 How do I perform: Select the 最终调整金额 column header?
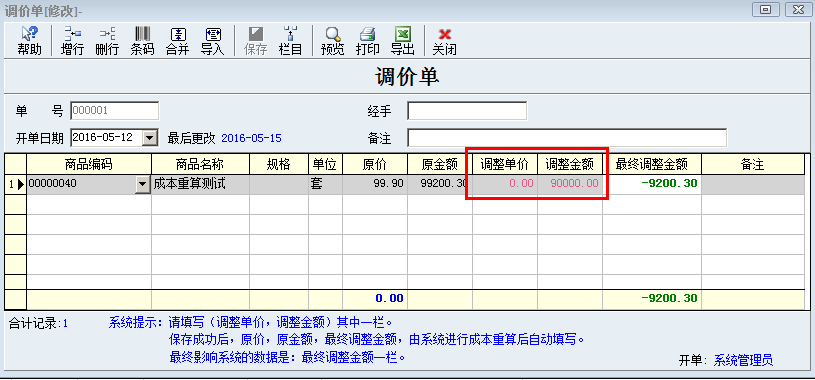tap(652, 164)
